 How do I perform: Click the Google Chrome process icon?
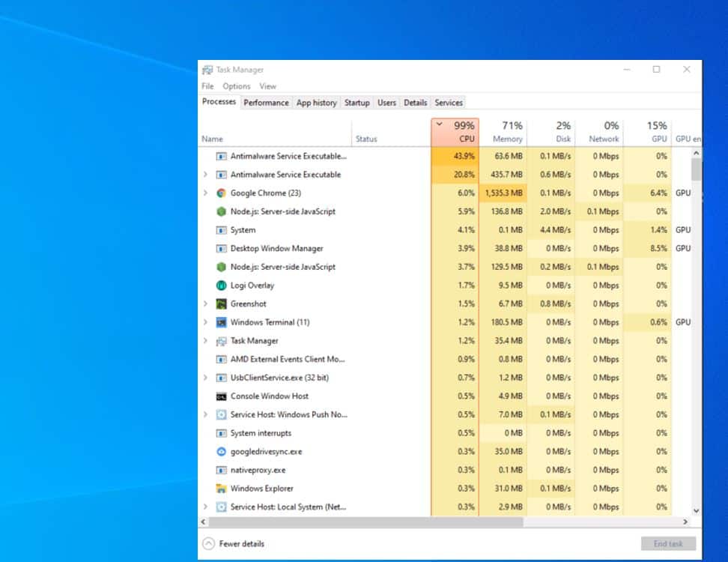click(x=221, y=193)
